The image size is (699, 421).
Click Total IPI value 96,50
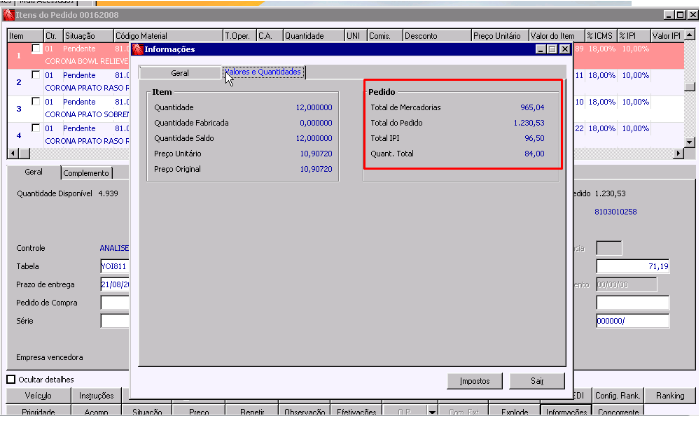535,138
